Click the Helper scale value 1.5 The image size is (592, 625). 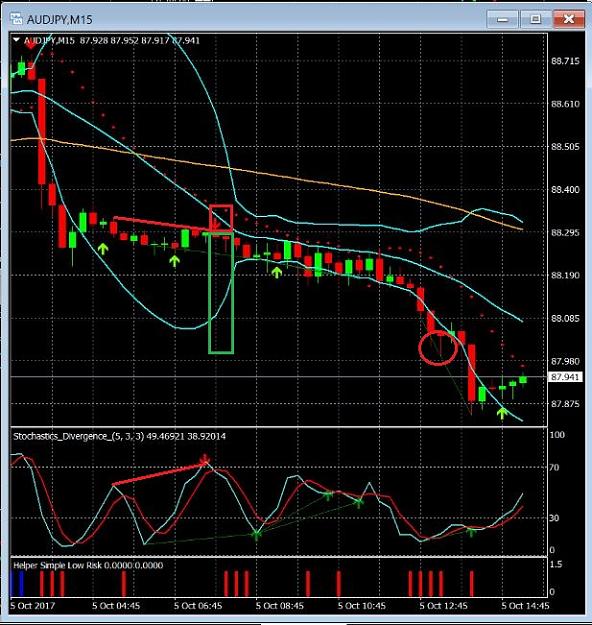pyautogui.click(x=556, y=564)
